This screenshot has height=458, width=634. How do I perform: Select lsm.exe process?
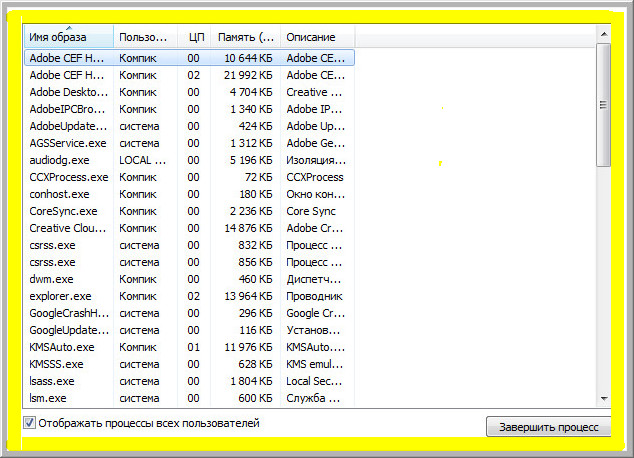pos(189,398)
